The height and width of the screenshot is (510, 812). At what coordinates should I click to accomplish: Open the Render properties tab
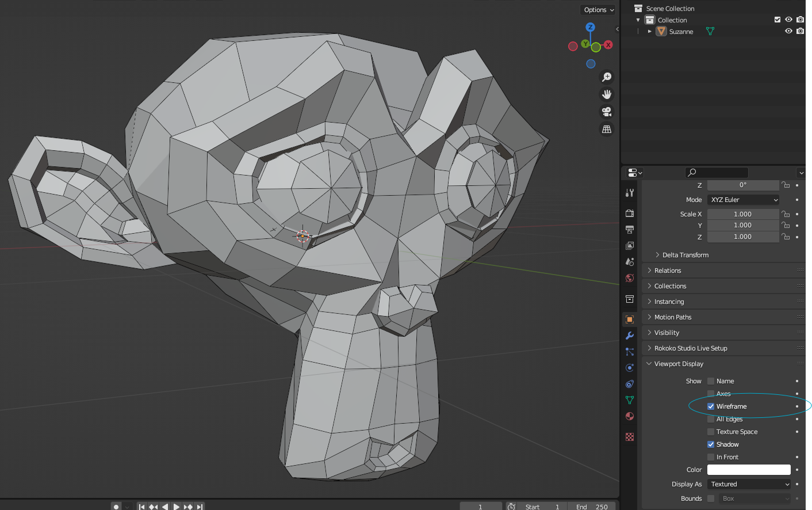pos(629,213)
